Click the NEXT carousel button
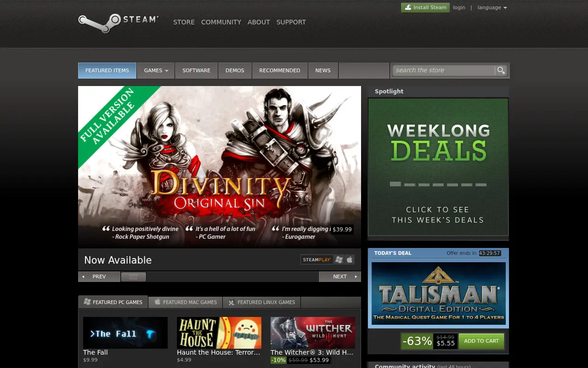 click(340, 276)
